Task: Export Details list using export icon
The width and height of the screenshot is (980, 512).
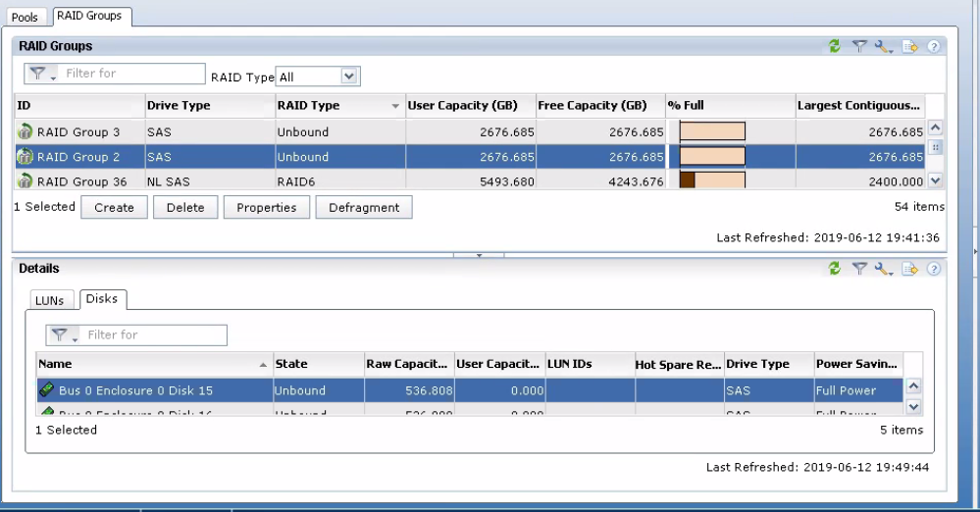Action: [x=910, y=269]
